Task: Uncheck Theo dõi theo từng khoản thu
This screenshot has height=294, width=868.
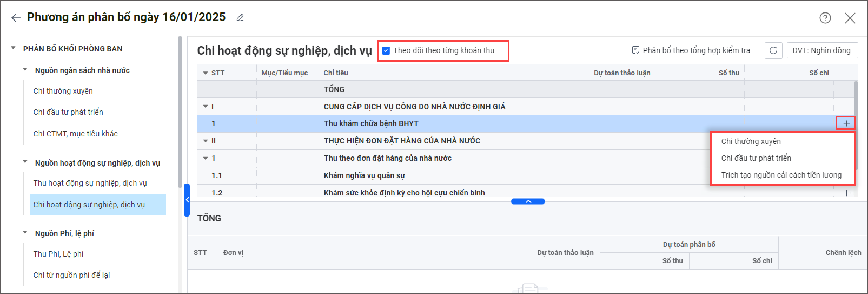Action: pos(386,50)
